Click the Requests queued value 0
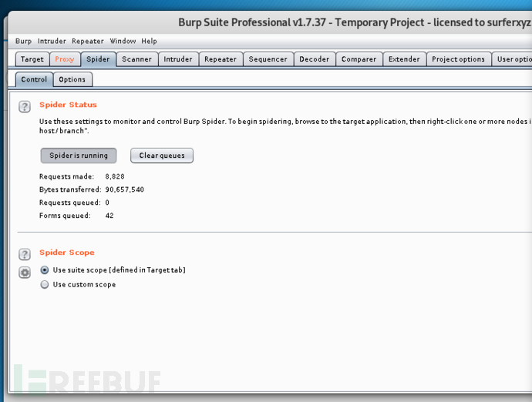The image size is (532, 402). coord(107,203)
